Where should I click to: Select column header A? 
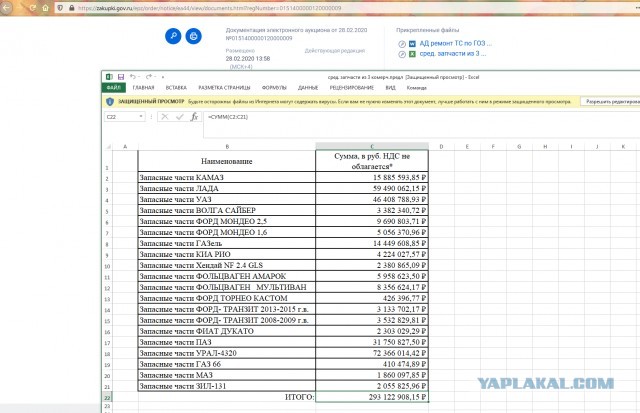(x=125, y=146)
